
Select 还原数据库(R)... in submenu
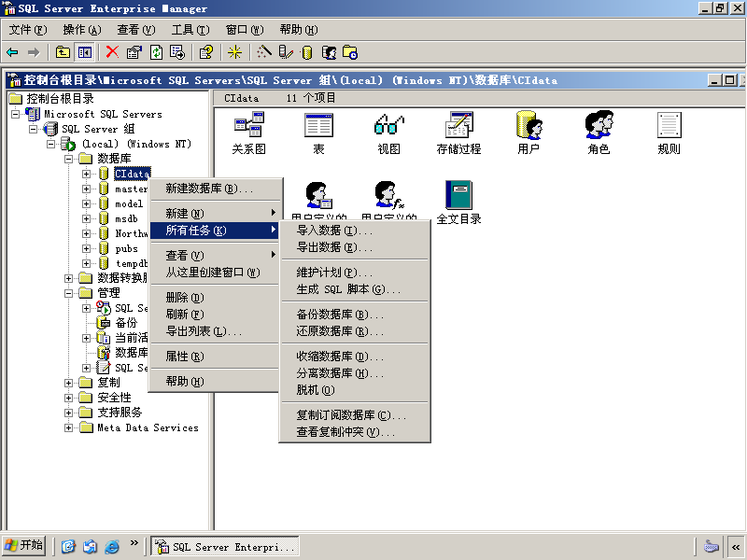coord(355,331)
